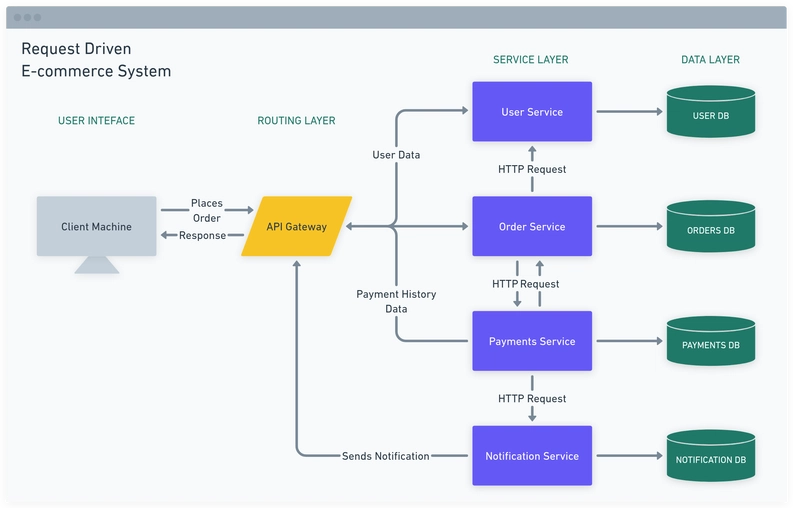
Task: Select the Sends Notification arrow label
Action: [385, 456]
